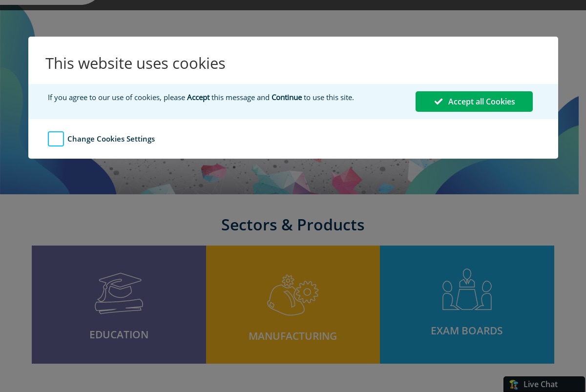
Task: Click the Live Chat agent icon
Action: 514,385
